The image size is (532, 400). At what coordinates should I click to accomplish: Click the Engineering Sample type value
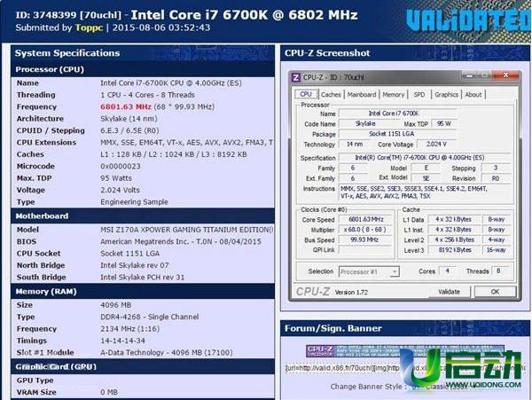134,202
